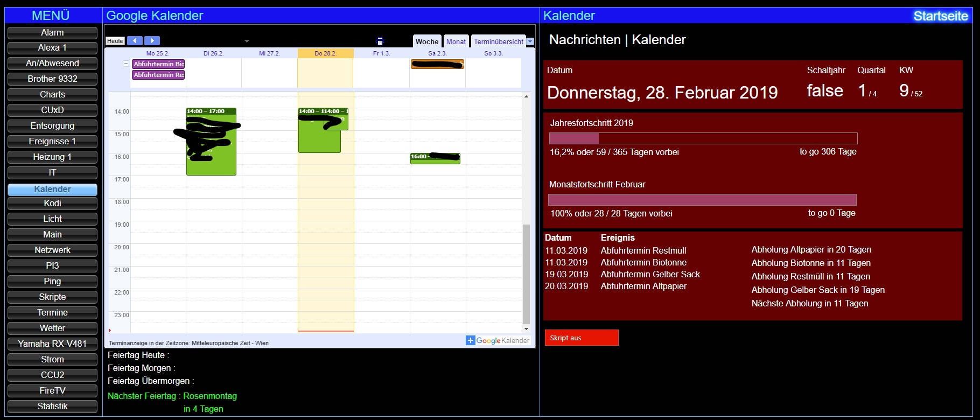Open the Charts page
The image size is (980, 420).
pos(52,95)
